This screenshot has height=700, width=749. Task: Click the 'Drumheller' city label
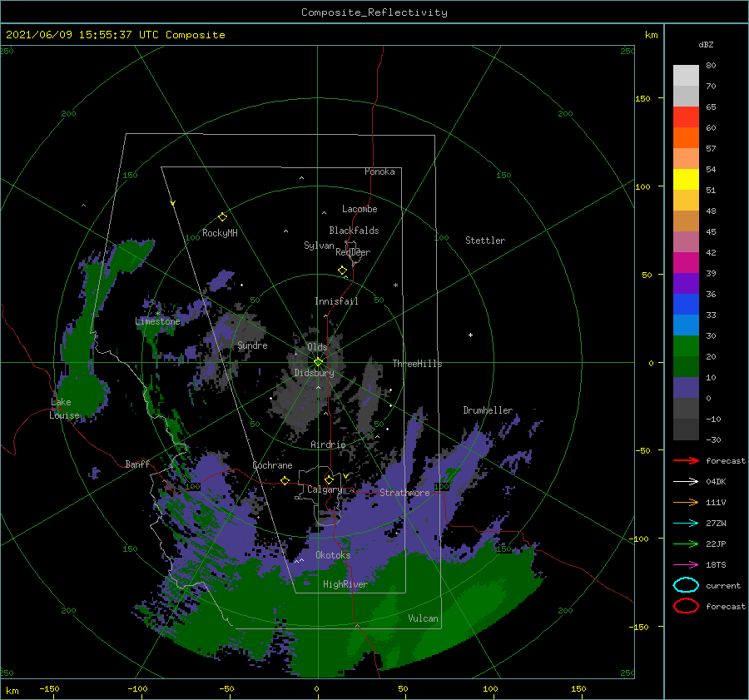click(488, 410)
